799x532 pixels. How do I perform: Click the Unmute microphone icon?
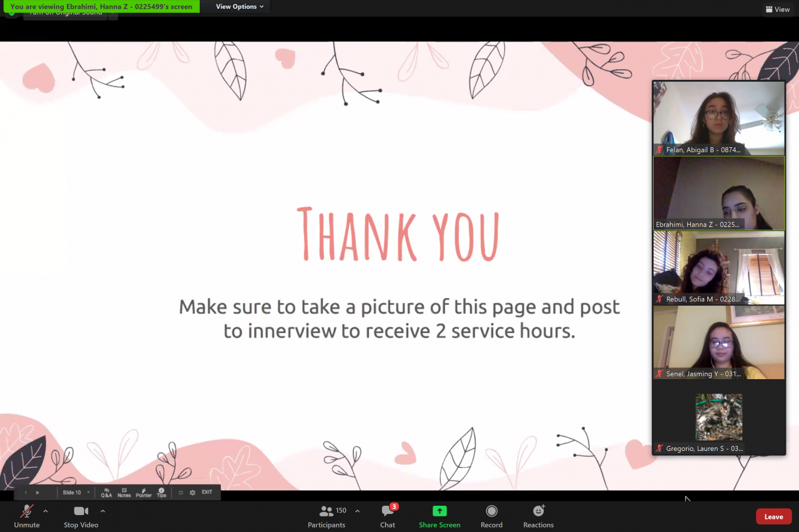click(27, 511)
